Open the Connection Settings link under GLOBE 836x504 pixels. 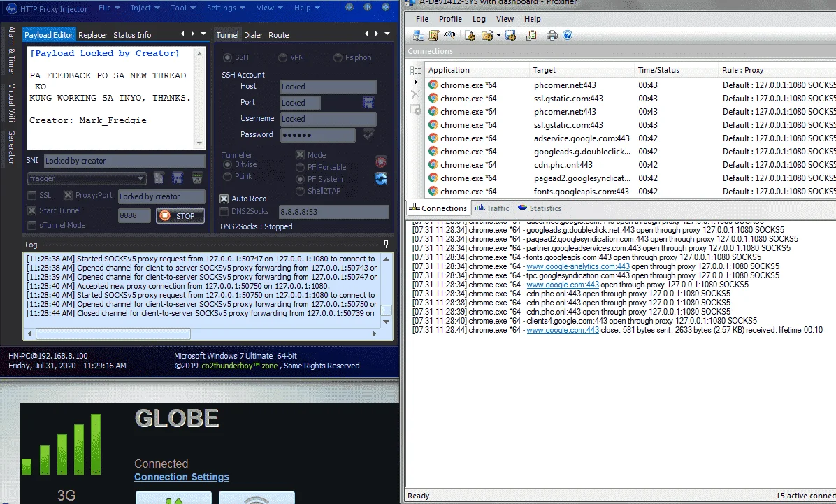point(181,477)
